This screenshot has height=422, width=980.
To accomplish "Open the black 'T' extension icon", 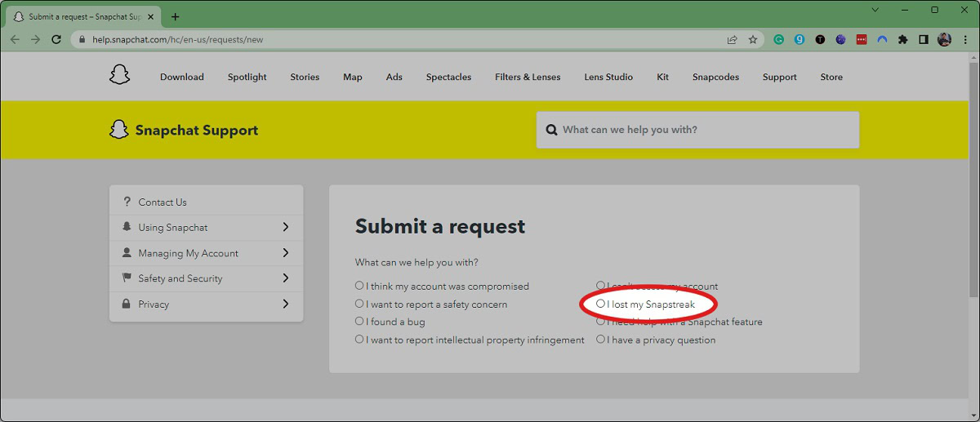I will (x=820, y=39).
